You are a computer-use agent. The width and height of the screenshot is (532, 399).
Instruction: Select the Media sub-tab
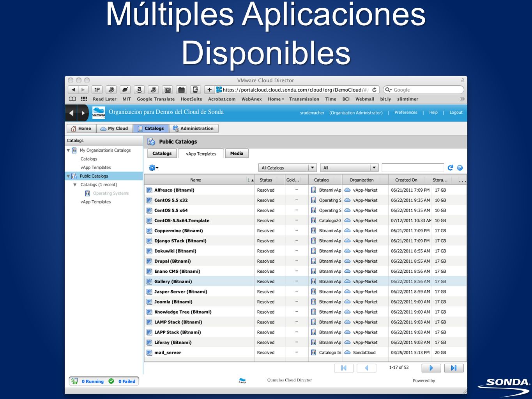237,154
